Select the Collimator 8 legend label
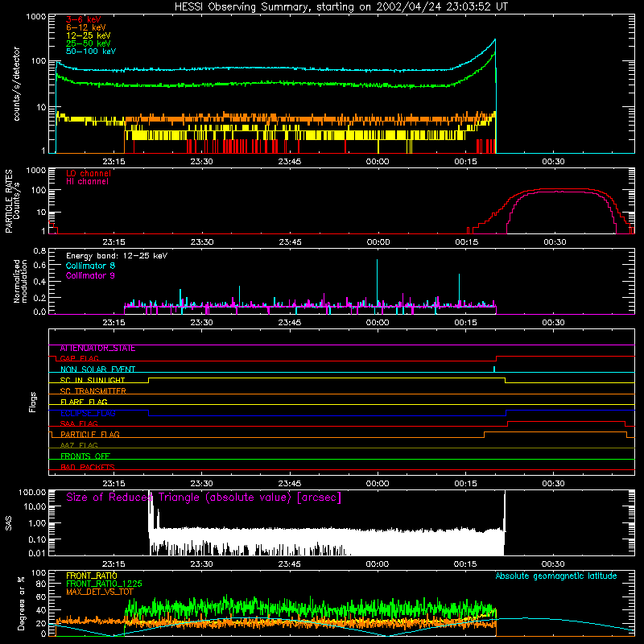 click(x=90, y=266)
